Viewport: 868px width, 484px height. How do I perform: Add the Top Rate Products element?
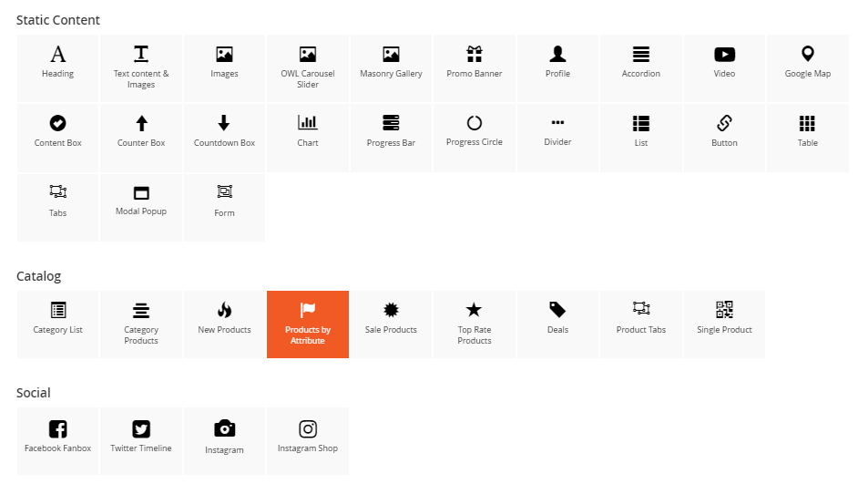tap(475, 324)
